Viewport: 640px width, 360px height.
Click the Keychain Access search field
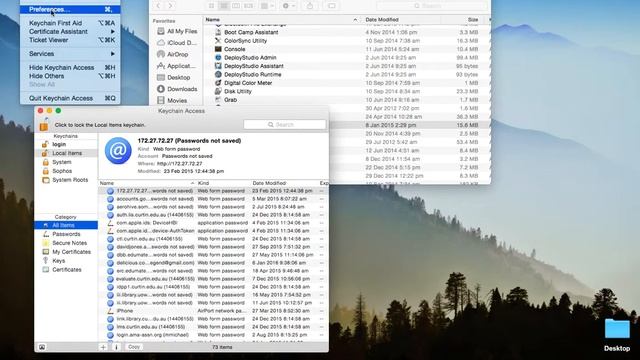285,124
